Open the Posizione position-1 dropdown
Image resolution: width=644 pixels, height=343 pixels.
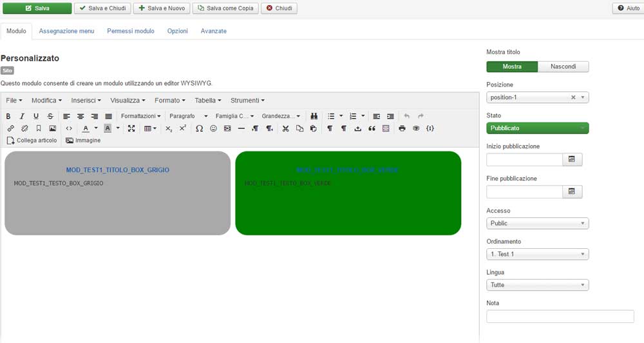pyautogui.click(x=537, y=97)
